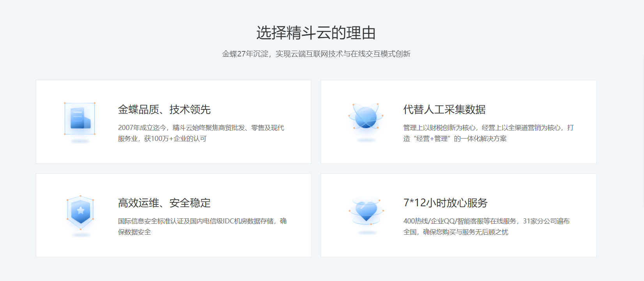
Task: Click the subtitle about 金蝶27年沉淀
Action: pyautogui.click(x=316, y=54)
